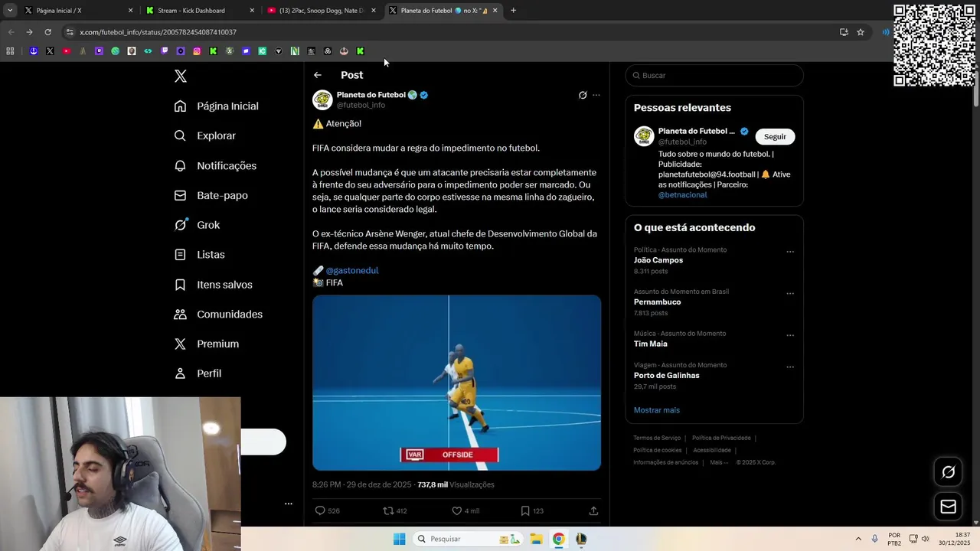
Task: Open File Explorer from the taskbar
Action: pyautogui.click(x=536, y=539)
